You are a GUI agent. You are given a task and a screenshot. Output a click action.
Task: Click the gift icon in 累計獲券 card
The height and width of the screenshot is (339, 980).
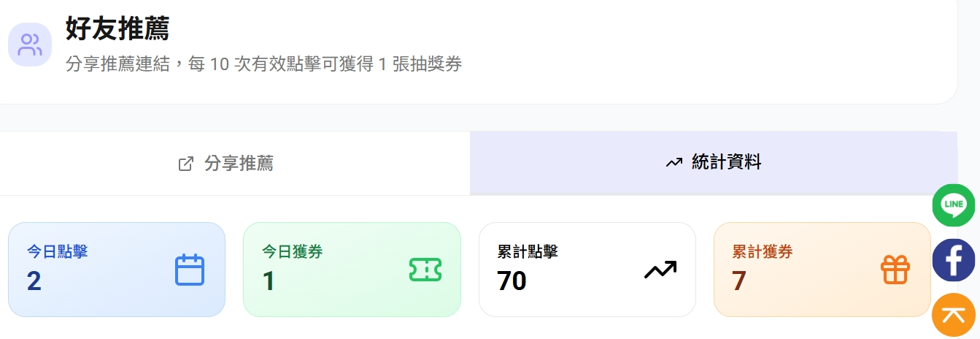pos(895,270)
